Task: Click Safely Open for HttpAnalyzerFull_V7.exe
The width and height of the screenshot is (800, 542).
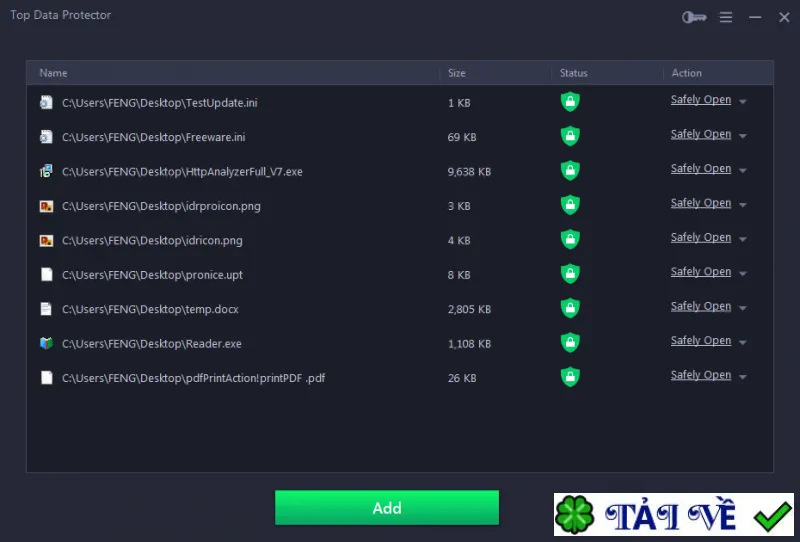Action: [701, 168]
